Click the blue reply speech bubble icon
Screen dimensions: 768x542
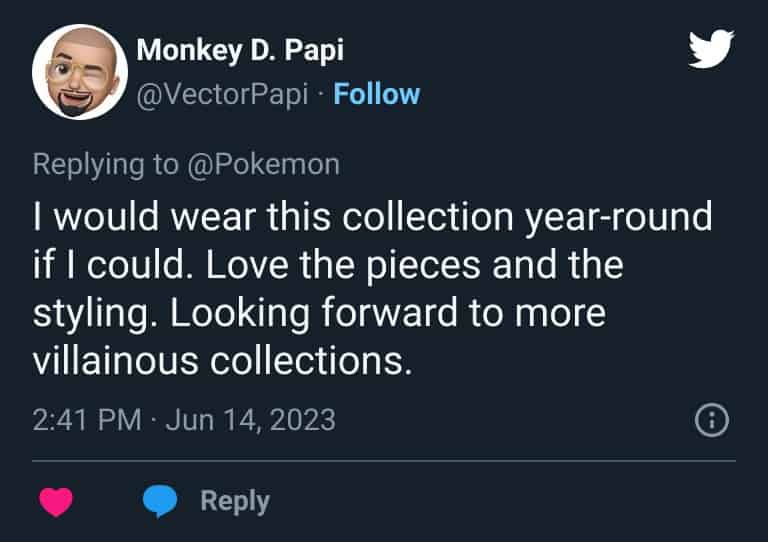point(160,501)
